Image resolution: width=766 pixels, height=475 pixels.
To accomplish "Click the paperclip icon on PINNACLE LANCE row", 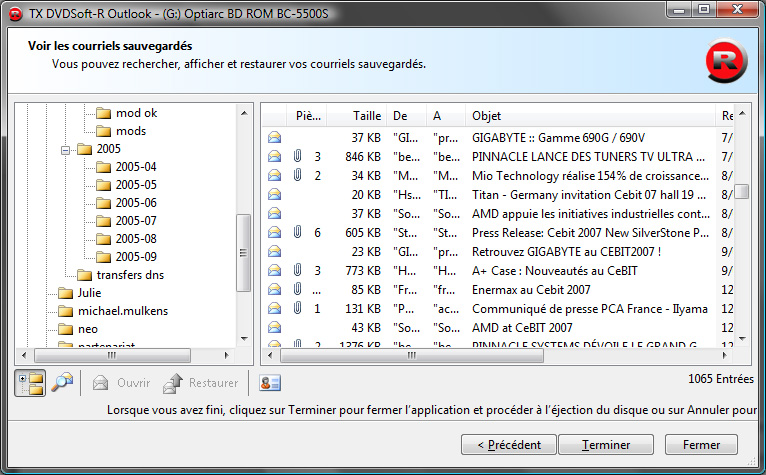I will [x=297, y=156].
